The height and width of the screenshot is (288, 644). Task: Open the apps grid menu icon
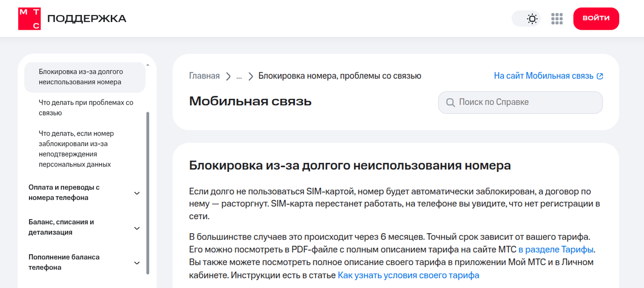pyautogui.click(x=557, y=19)
